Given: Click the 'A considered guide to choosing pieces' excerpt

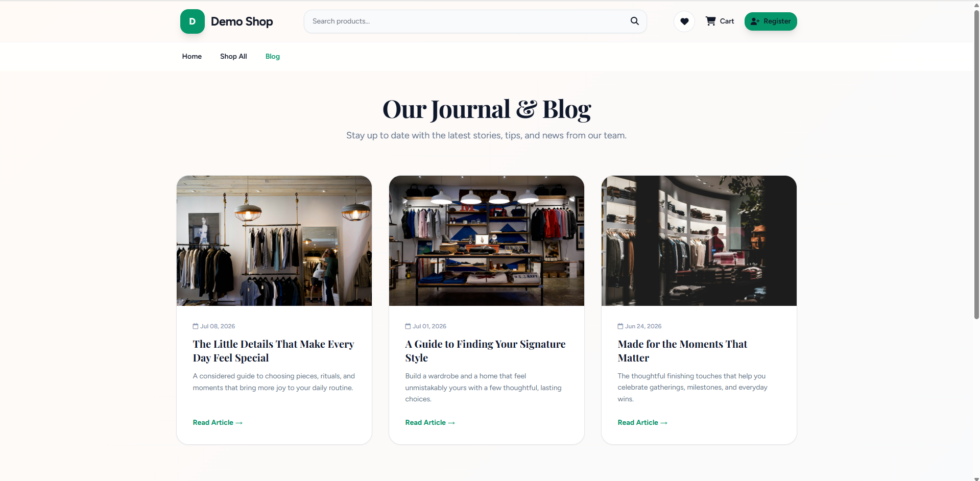Looking at the screenshot, I should pos(274,382).
